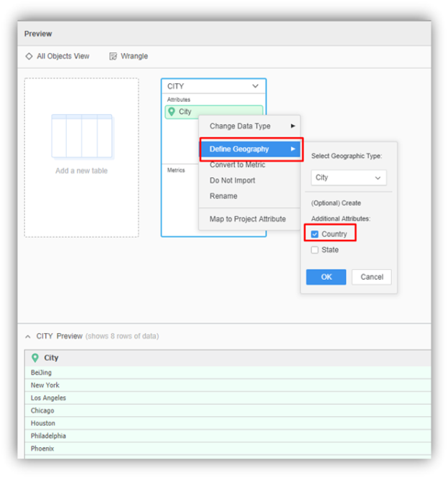The height and width of the screenshot is (478, 448).
Task: Select Define Geography menu item
Action: click(x=249, y=149)
